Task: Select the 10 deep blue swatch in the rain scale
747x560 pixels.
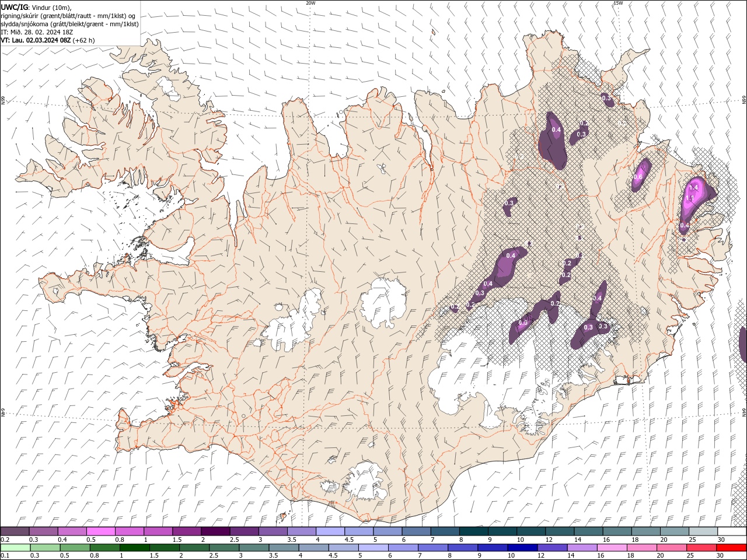Action: (522, 548)
